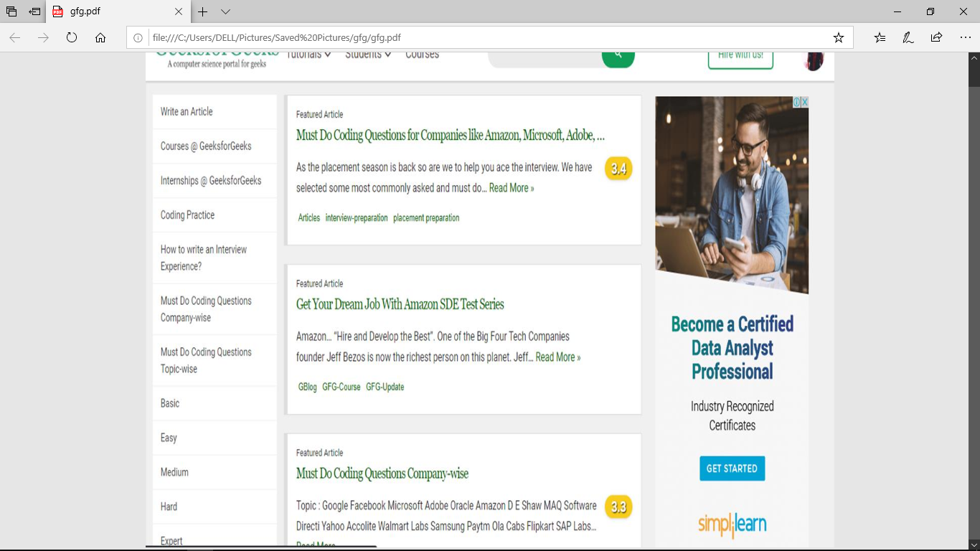
Task: Click the Articles tag
Action: pos(309,218)
